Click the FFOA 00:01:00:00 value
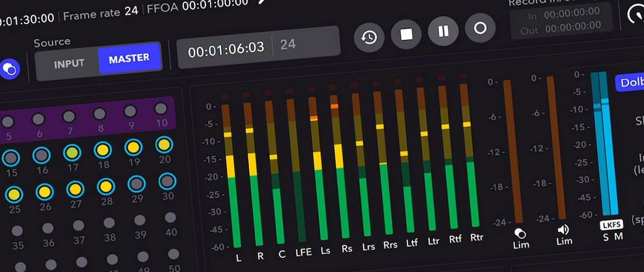This screenshot has height=272, width=644. click(x=215, y=4)
